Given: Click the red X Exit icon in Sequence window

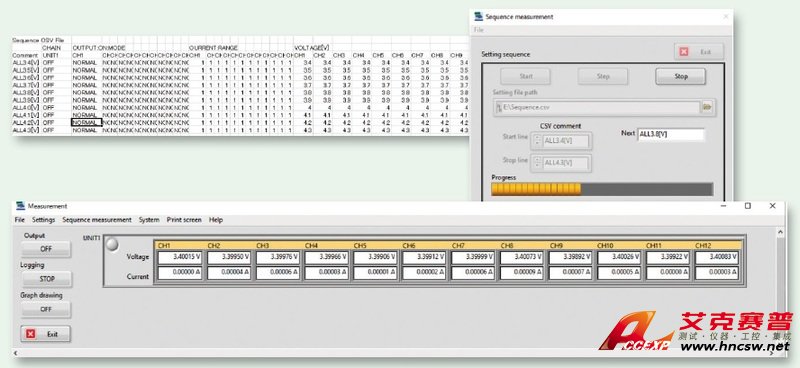Looking at the screenshot, I should click(x=684, y=52).
